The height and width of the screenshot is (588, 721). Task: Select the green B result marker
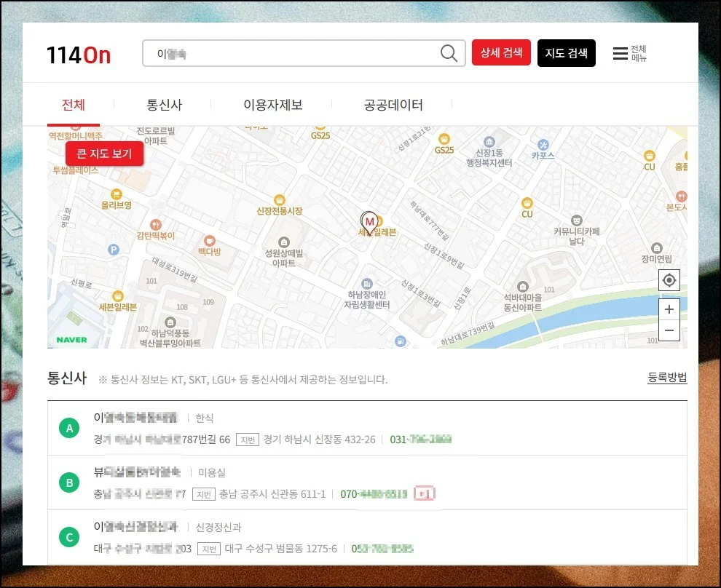point(69,482)
